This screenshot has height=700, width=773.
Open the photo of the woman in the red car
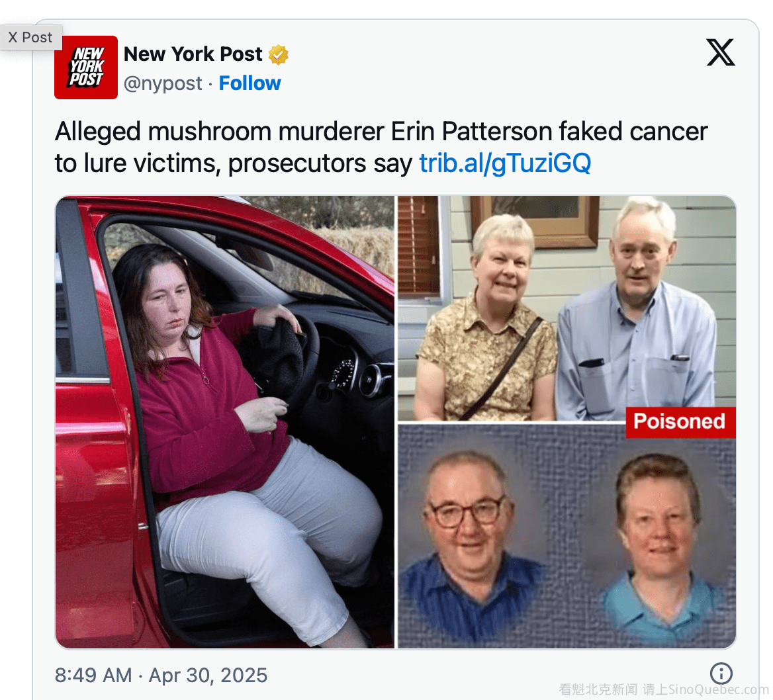(225, 422)
